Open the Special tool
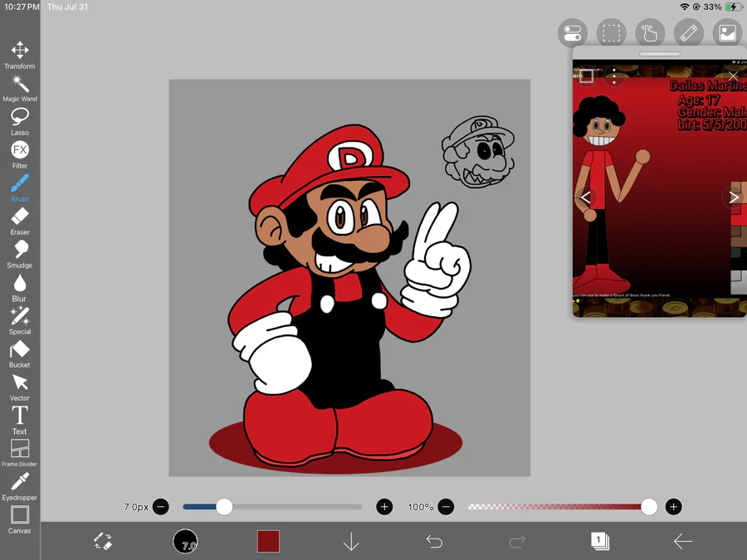Viewport: 747px width, 560px height. [x=20, y=321]
